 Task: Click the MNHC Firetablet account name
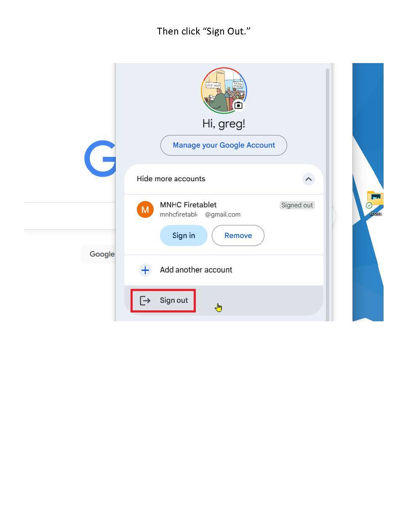[188, 205]
